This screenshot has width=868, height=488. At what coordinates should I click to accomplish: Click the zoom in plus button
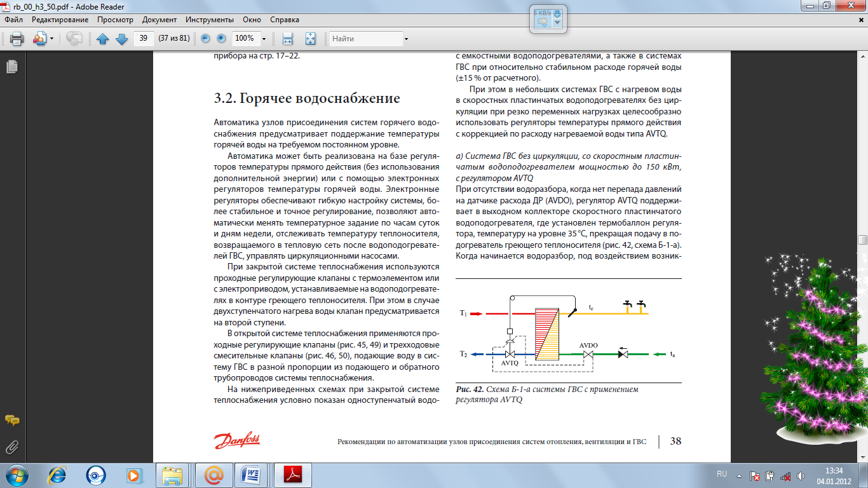coord(221,39)
